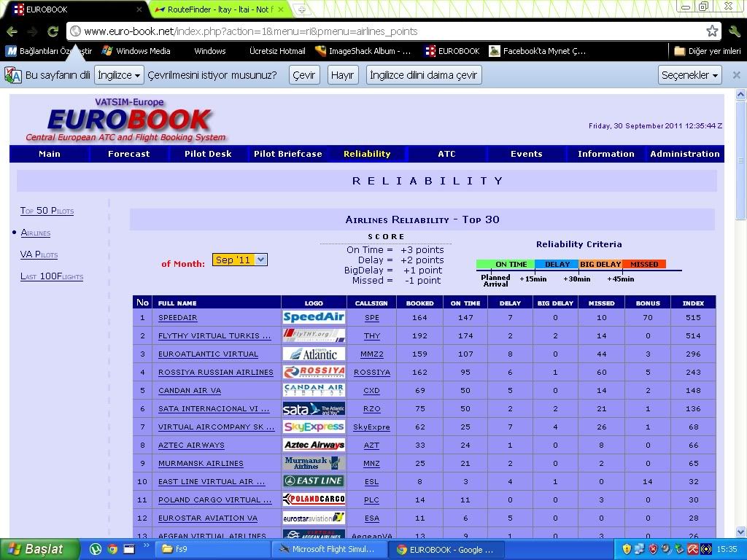Open Airlines sidebar link
The width and height of the screenshot is (747, 560).
click(36, 233)
